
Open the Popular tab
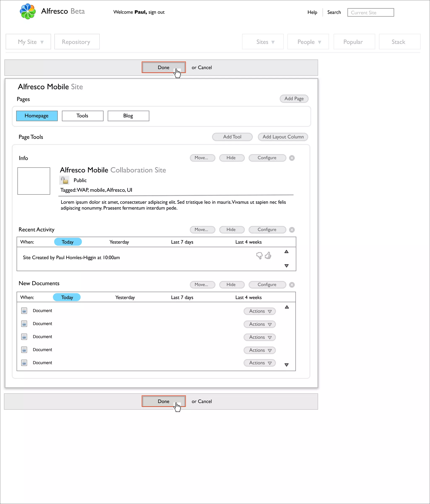[x=354, y=42]
